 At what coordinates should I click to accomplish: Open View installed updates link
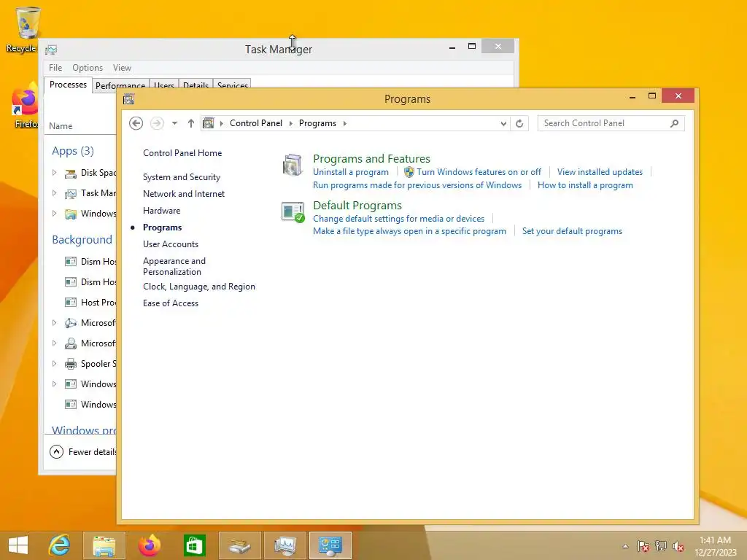[600, 172]
